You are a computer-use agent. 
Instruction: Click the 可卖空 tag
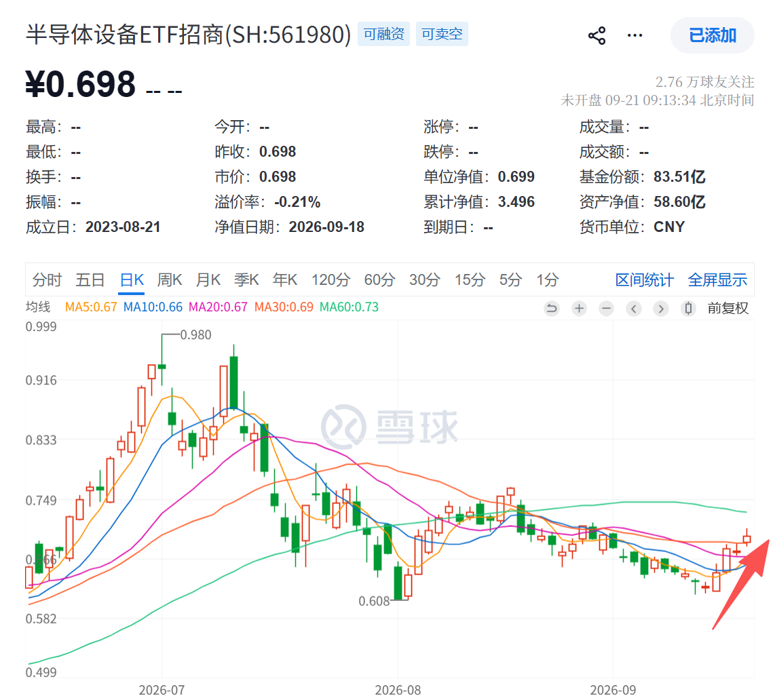[442, 34]
